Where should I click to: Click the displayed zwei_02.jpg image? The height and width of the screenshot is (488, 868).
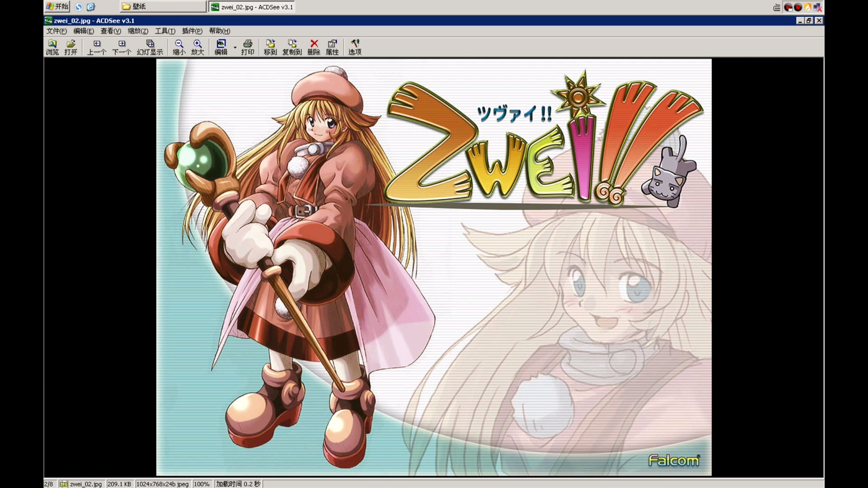434,267
